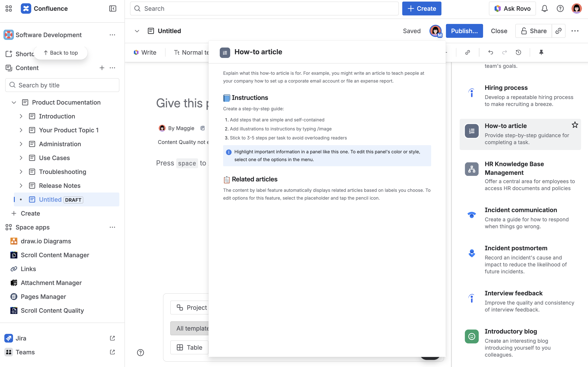Collapse the sidebar with the panel toggle
Viewport: 588px width, 367px height.
(112, 8)
